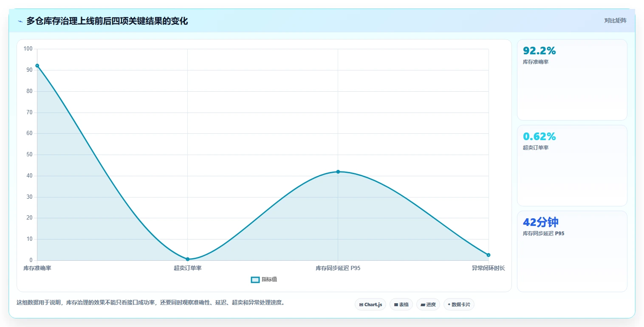Click the Chart.js tag button
Screen dimensions: 644x327
[370, 304]
